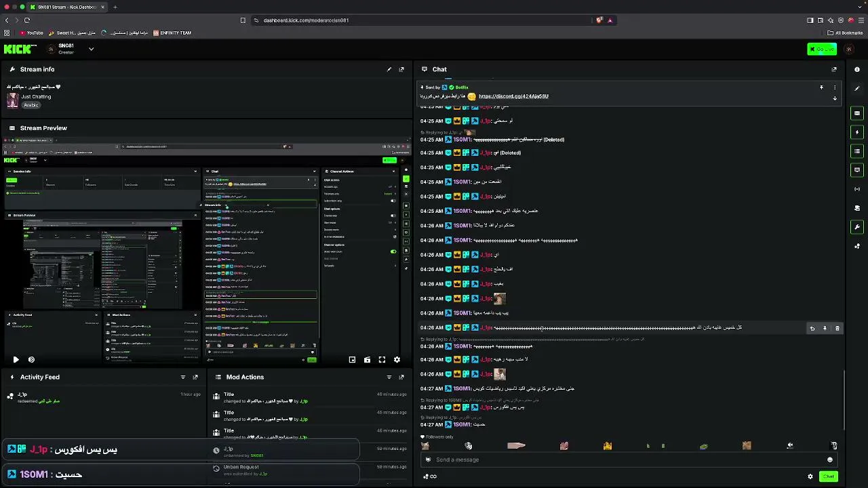The height and width of the screenshot is (488, 868).
Task: Select the Followers only chat label
Action: pos(437,437)
